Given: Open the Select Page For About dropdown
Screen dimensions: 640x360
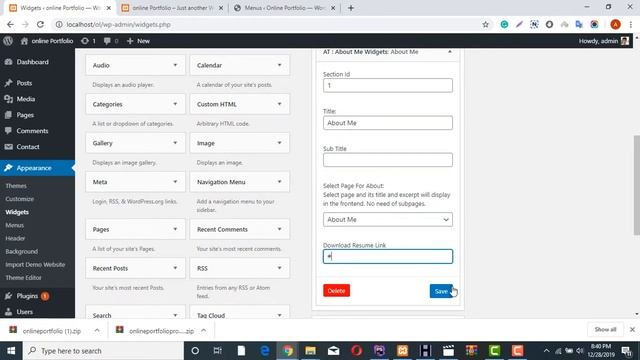Looking at the screenshot, I should pos(388,220).
